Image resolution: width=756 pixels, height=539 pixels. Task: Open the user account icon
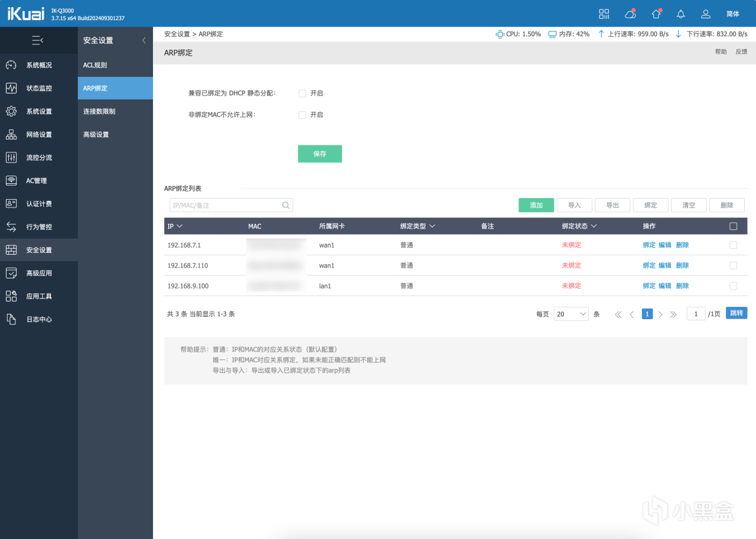pos(705,14)
